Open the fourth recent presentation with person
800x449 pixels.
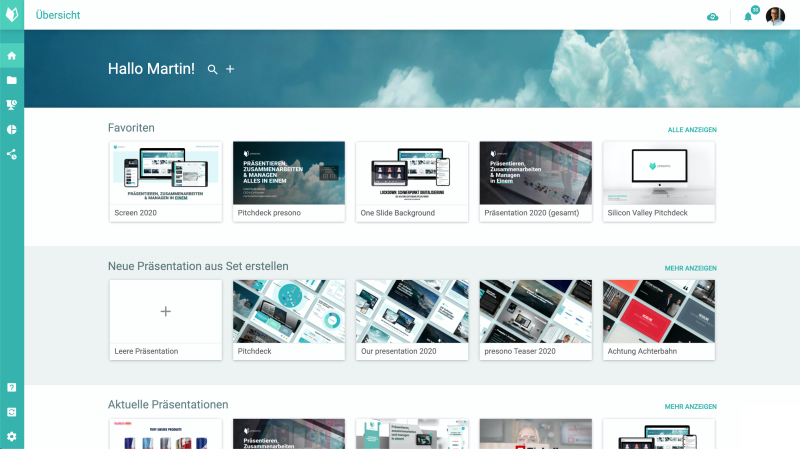536,434
